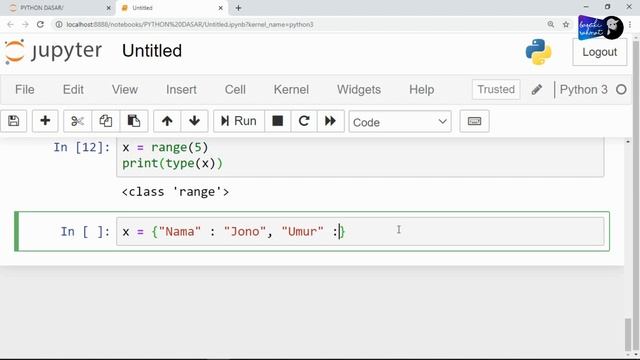The width and height of the screenshot is (640, 360).
Task: Move selected cell down arrow
Action: (x=194, y=121)
